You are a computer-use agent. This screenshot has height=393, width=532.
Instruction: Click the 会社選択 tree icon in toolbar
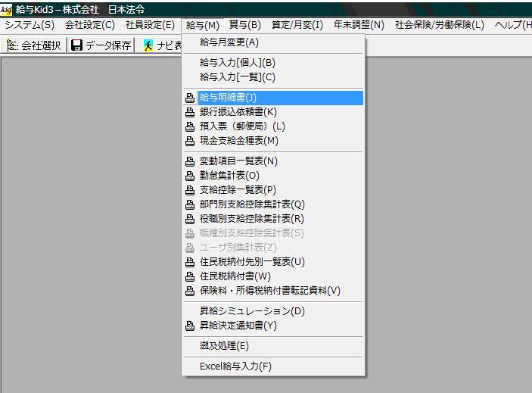click(12, 45)
